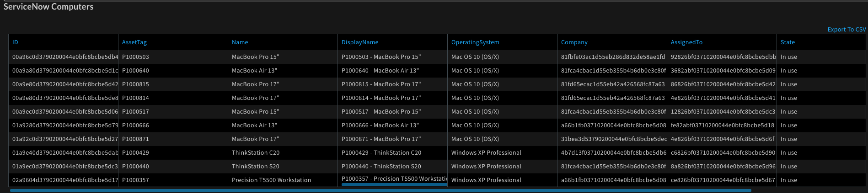Viewport: 868px width, 193px height.
Task: Sort by DisplayName column header
Action: click(x=360, y=42)
